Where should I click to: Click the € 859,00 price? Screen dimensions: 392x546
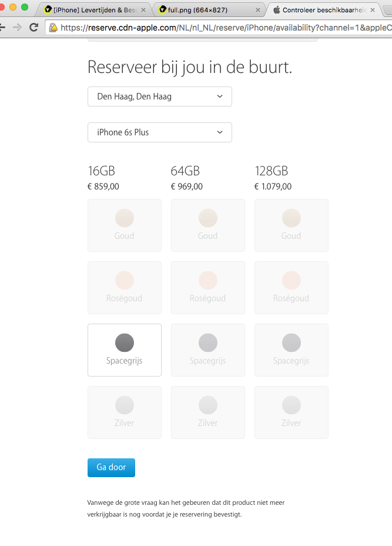(103, 187)
